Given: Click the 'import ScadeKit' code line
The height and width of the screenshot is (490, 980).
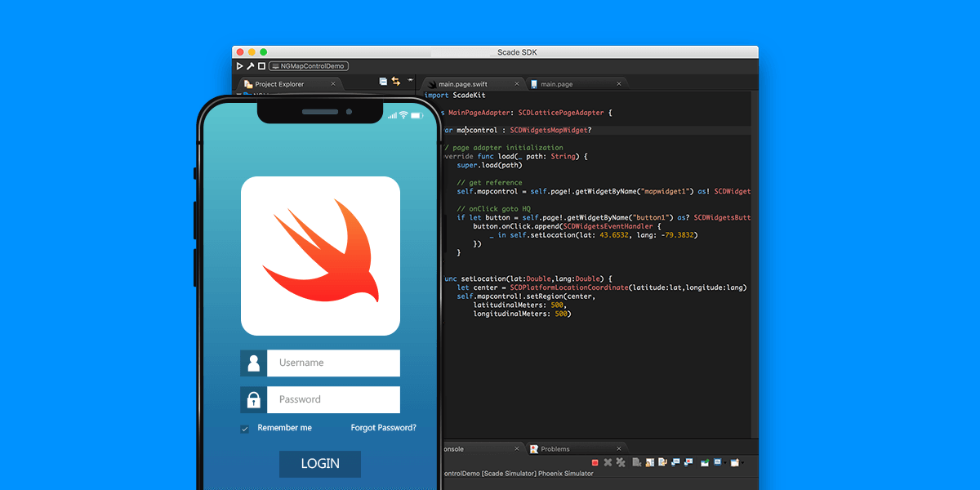Looking at the screenshot, I should point(456,96).
